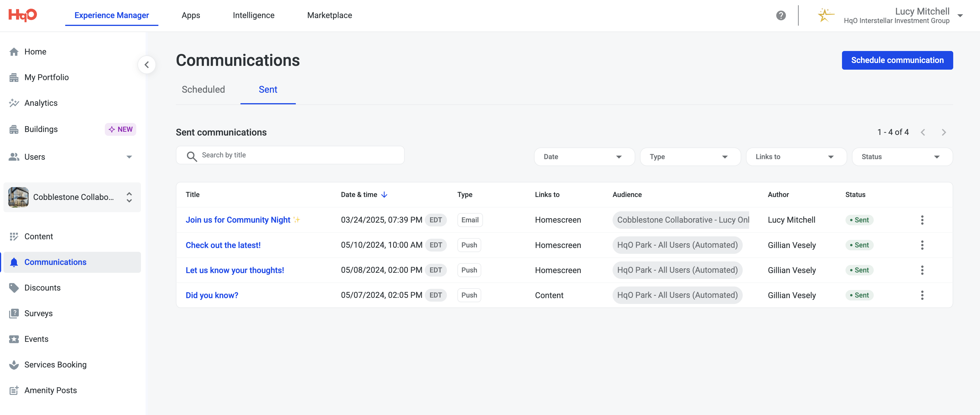The image size is (980, 415).
Task: Toggle the Date & time sort arrow
Action: [x=384, y=195]
